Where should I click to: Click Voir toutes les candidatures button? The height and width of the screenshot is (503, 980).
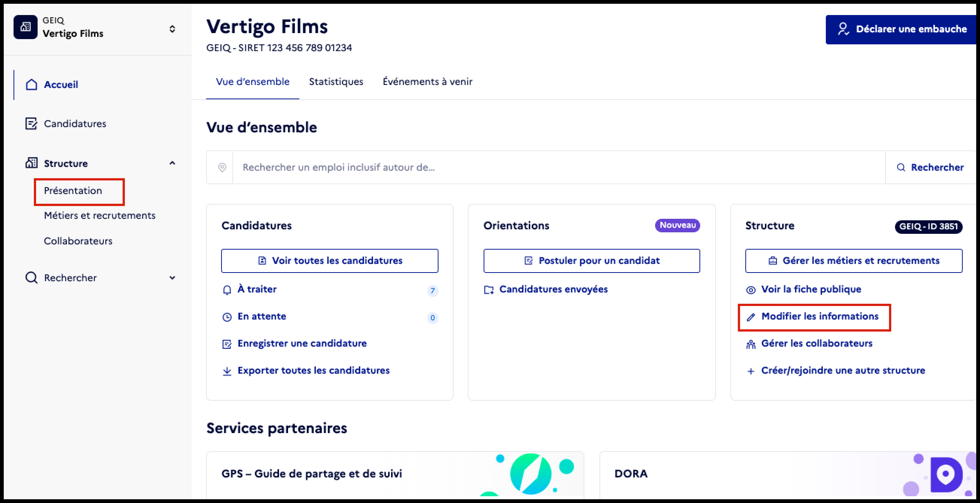pyautogui.click(x=329, y=261)
